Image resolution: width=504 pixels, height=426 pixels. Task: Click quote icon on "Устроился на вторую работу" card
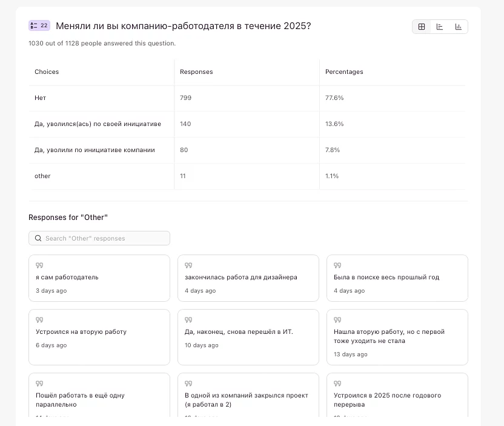pyautogui.click(x=39, y=320)
